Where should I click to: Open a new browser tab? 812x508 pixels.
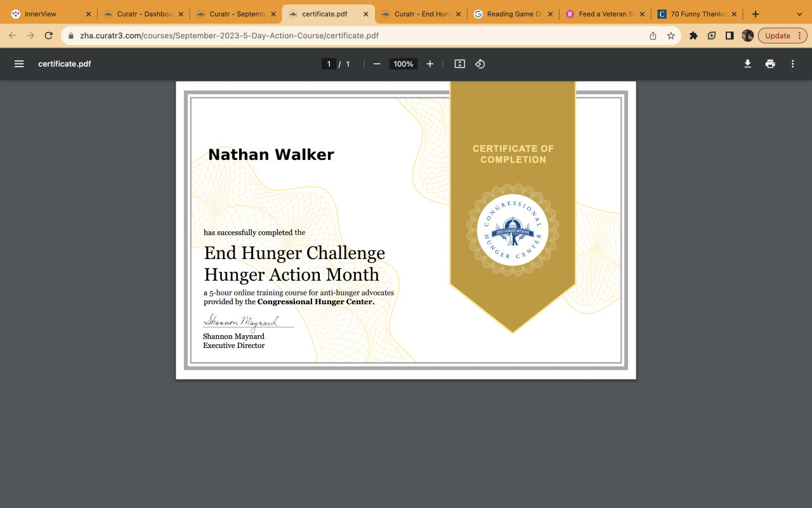pos(755,14)
